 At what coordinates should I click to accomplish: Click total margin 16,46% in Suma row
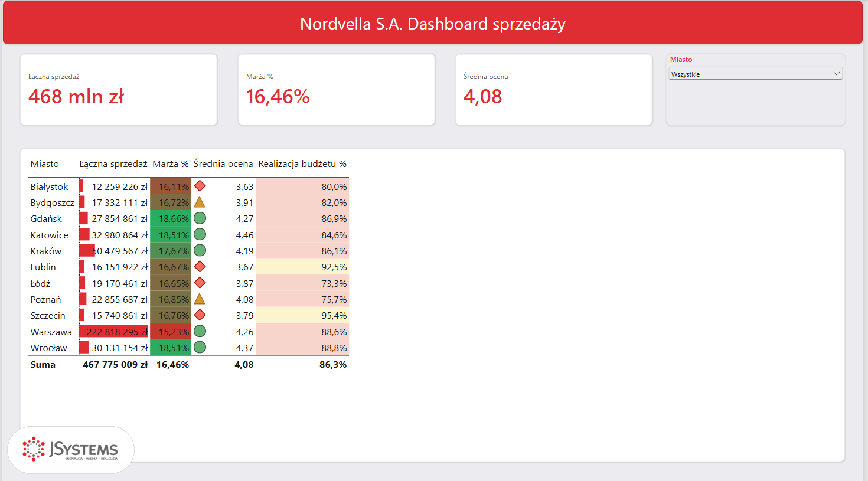[x=172, y=364]
